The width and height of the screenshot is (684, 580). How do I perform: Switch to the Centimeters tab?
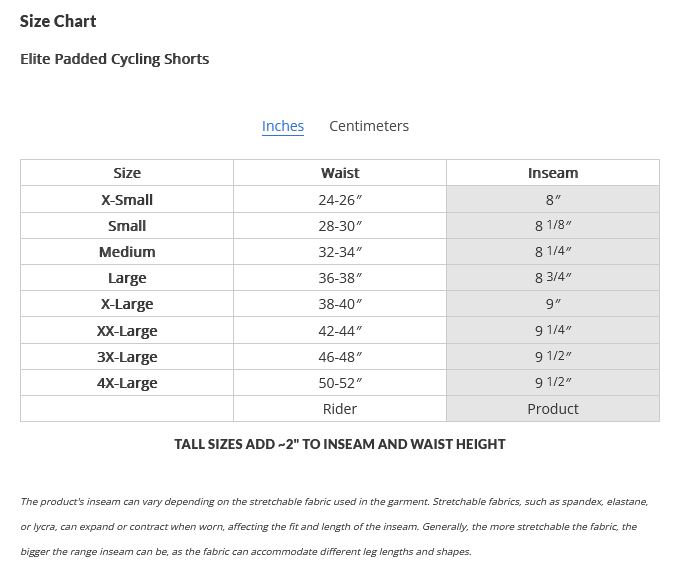point(369,126)
